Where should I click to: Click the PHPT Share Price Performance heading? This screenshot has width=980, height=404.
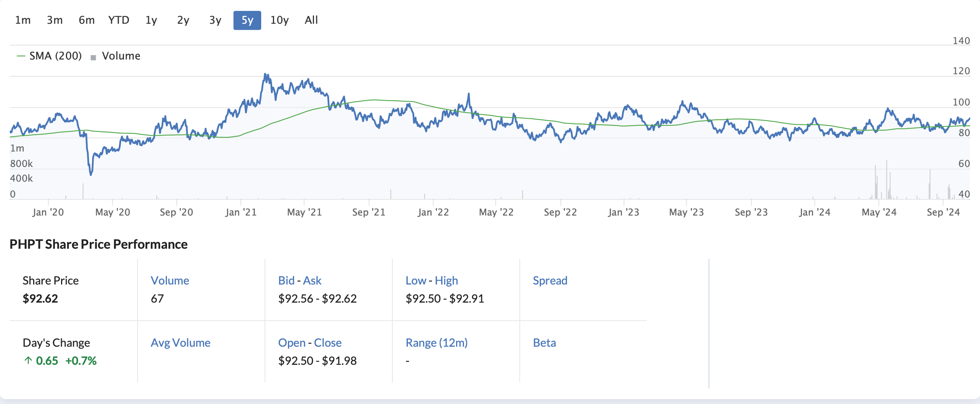(x=98, y=244)
